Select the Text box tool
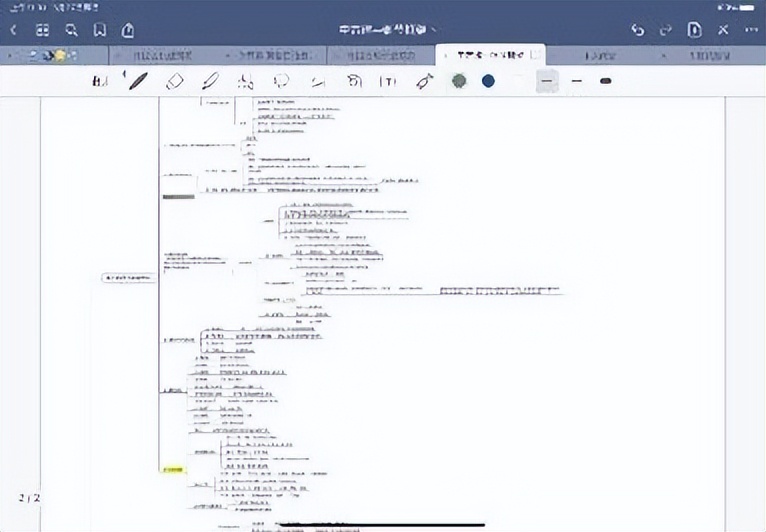This screenshot has height=532, width=766. pos(388,82)
